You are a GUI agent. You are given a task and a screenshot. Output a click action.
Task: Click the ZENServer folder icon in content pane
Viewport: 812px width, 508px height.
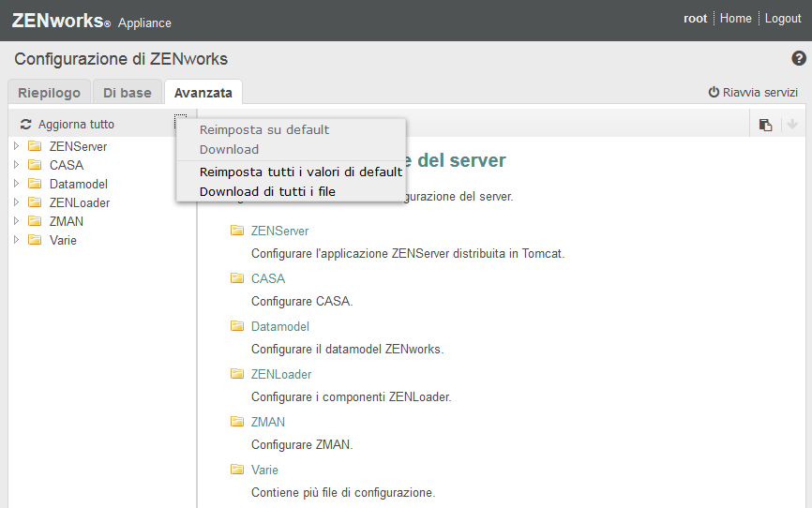[236, 231]
